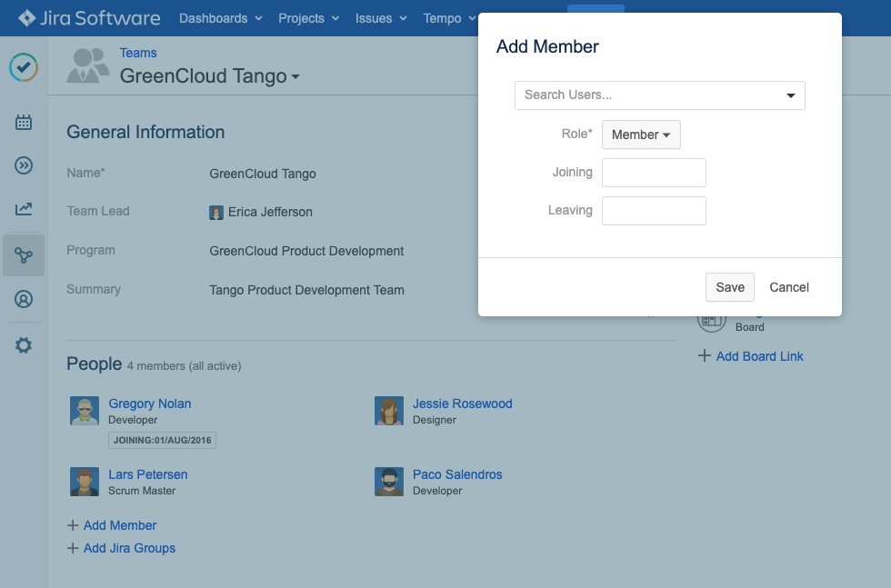Click the user account icon in sidebar

click(x=24, y=299)
